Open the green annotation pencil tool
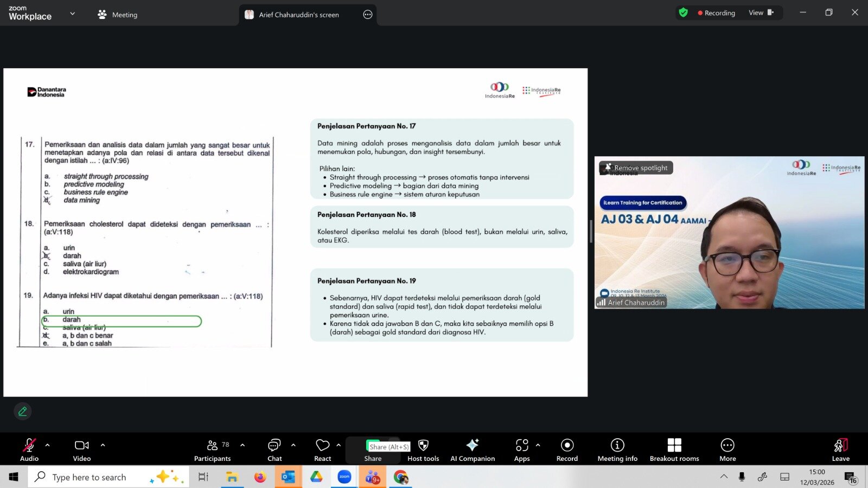The image size is (868, 488). pyautogui.click(x=23, y=412)
